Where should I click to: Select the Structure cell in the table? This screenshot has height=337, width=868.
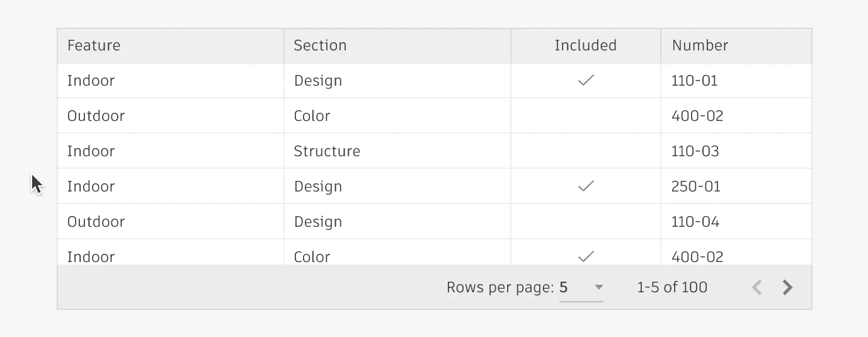pyautogui.click(x=327, y=151)
